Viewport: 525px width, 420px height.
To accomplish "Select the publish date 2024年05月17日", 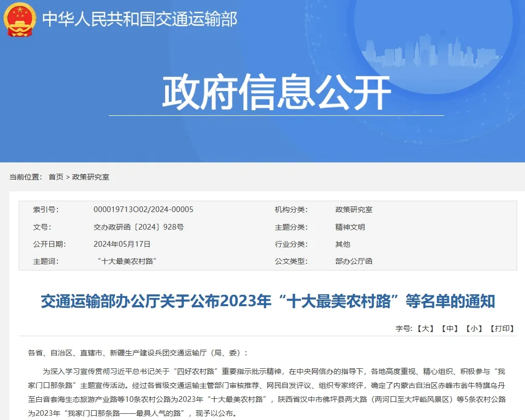I will pos(122,244).
